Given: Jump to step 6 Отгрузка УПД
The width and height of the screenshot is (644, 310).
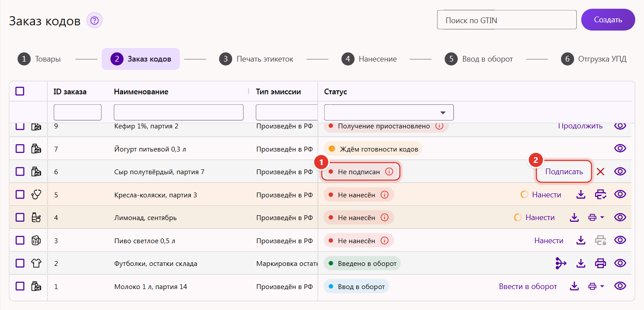Looking at the screenshot, I should point(594,59).
